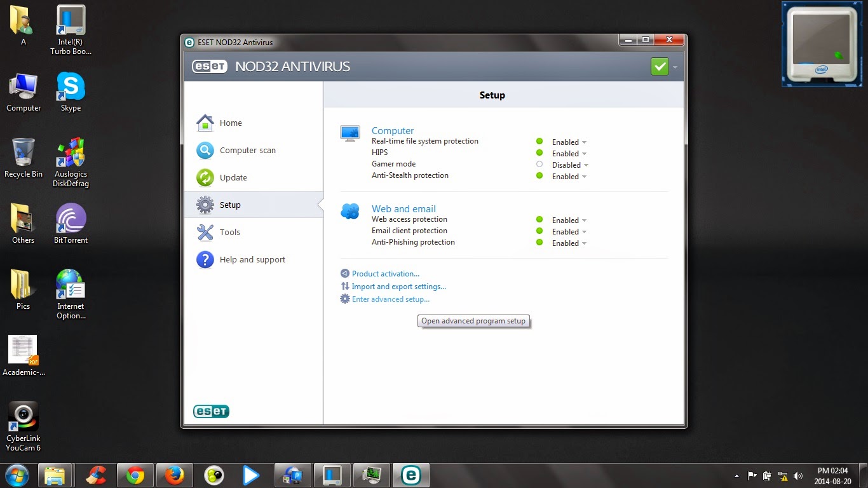Click Enter advanced setup link

coord(391,299)
